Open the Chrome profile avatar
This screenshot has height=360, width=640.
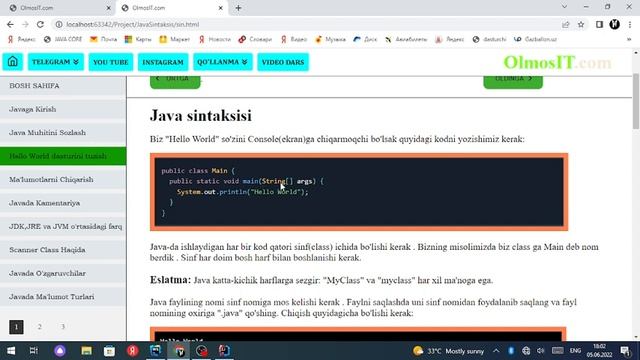coord(615,24)
